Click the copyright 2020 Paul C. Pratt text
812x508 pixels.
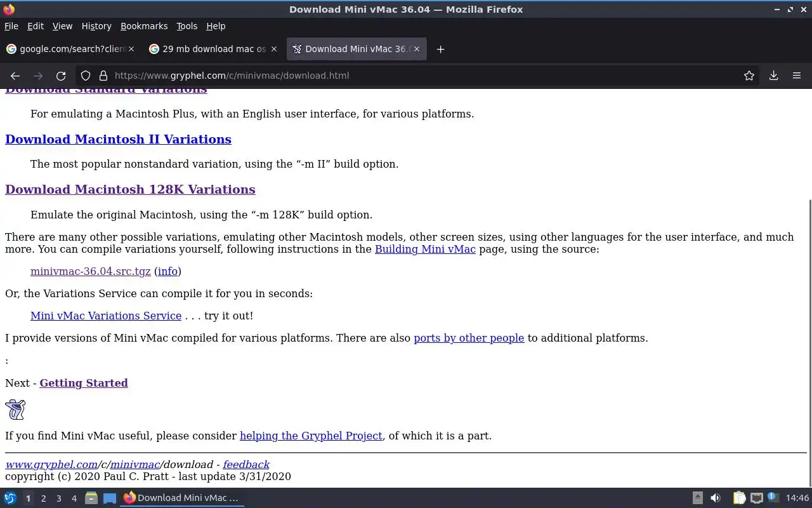pyautogui.click(x=148, y=476)
